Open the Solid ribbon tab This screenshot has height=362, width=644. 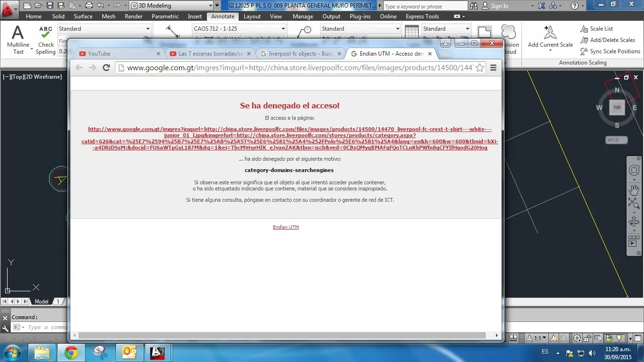tap(58, 16)
